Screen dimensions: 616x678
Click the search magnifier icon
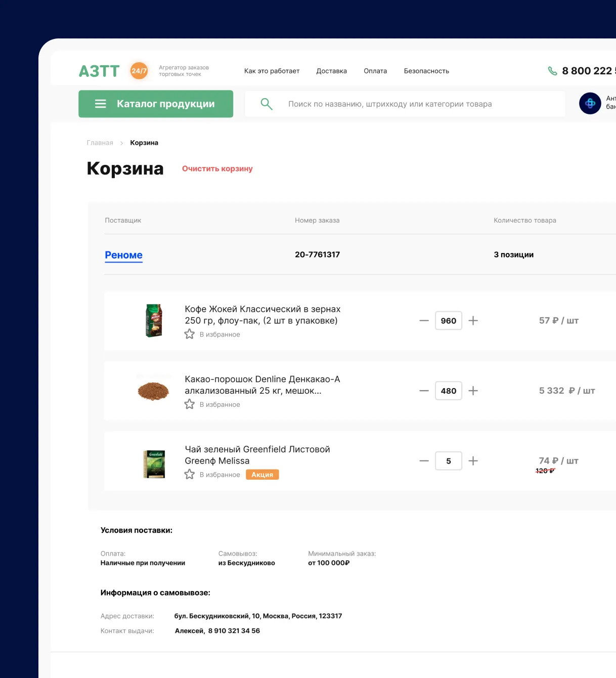[267, 104]
